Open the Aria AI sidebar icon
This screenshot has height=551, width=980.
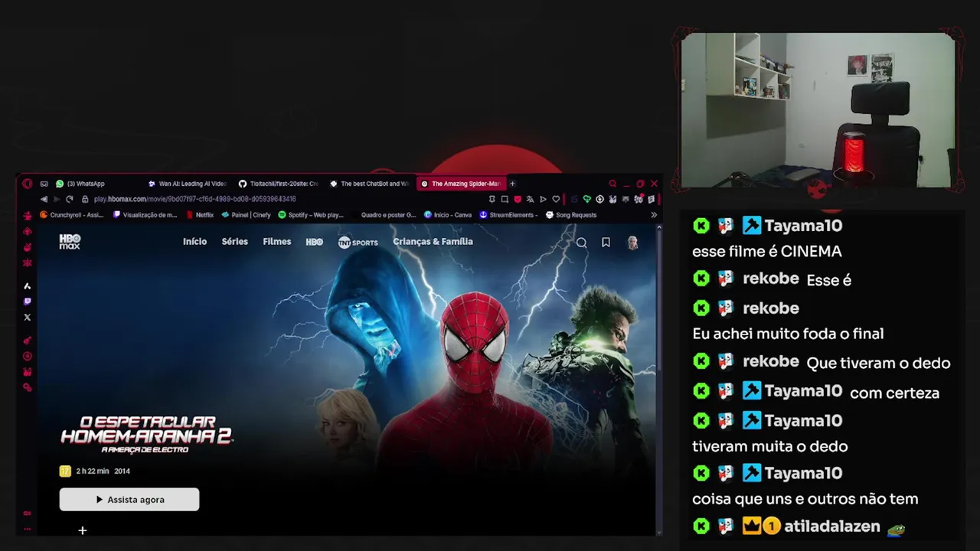[x=28, y=285]
